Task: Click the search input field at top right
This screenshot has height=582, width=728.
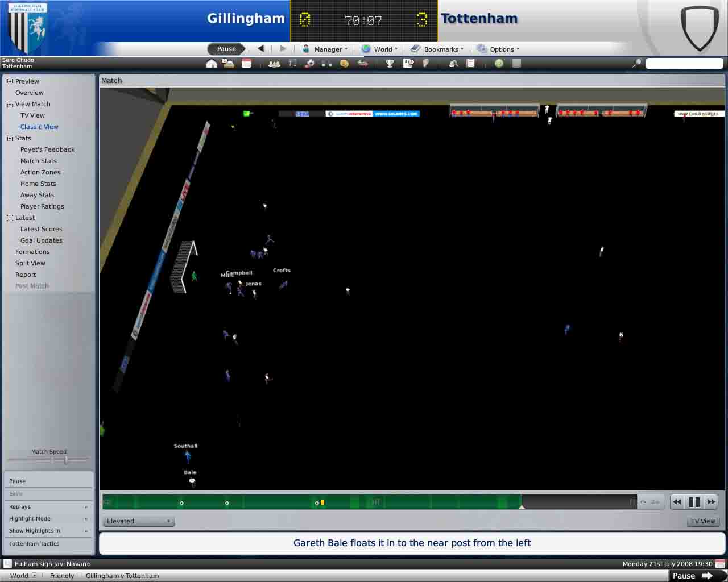Action: [684, 64]
